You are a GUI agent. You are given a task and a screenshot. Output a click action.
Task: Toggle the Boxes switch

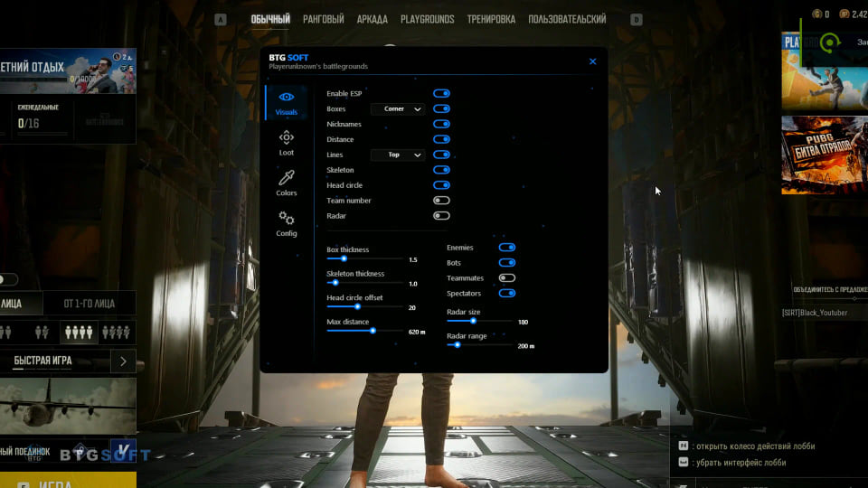click(441, 109)
